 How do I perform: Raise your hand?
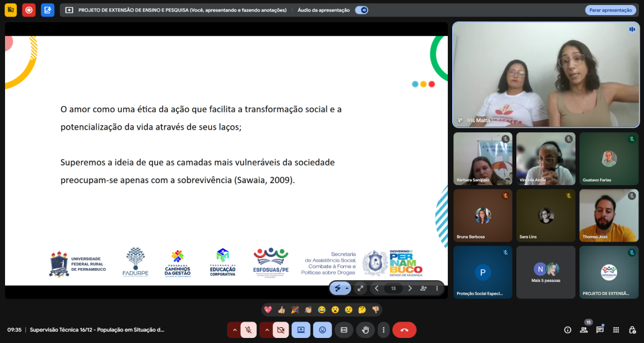pyautogui.click(x=365, y=330)
